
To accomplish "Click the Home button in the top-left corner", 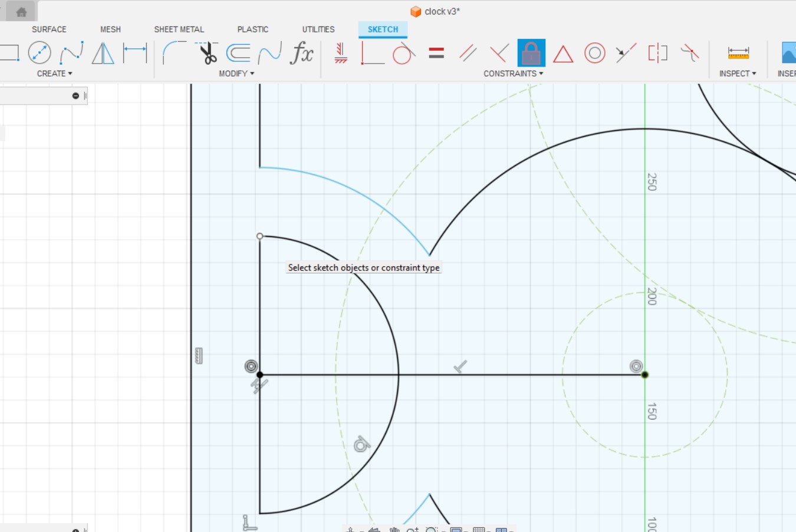I will 21,11.
